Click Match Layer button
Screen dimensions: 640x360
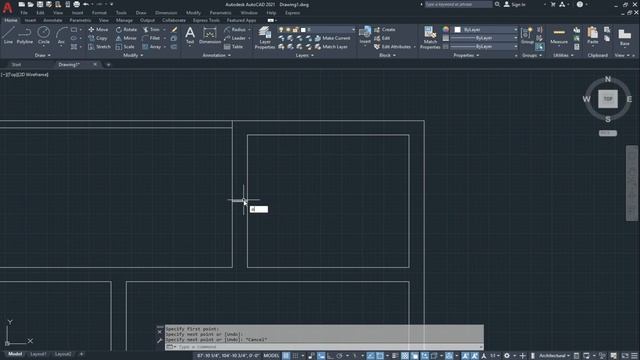point(331,47)
